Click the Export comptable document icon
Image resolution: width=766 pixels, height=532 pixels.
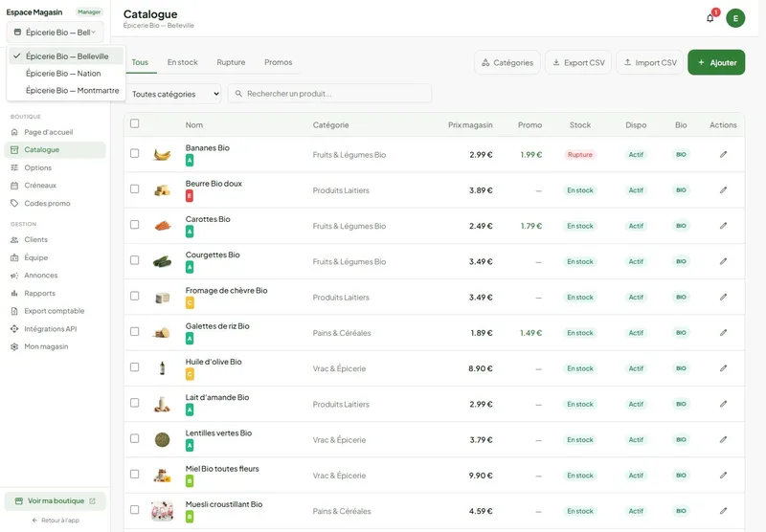point(14,311)
